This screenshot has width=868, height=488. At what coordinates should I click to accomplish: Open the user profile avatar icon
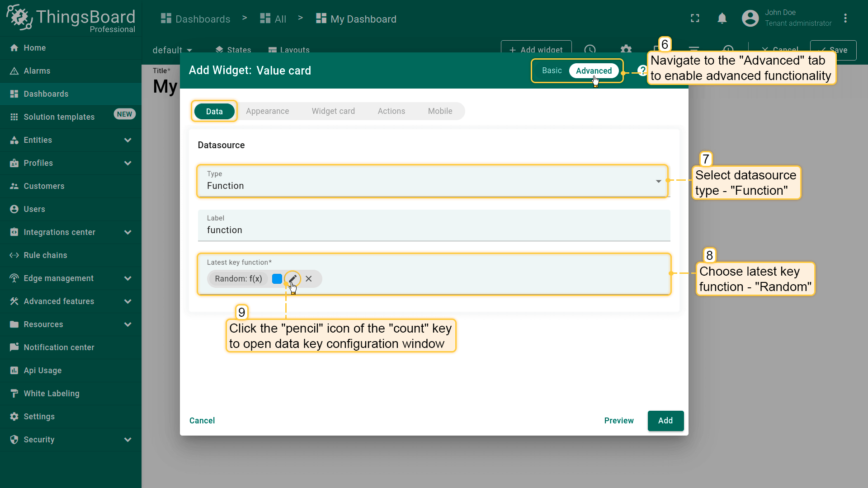(750, 19)
